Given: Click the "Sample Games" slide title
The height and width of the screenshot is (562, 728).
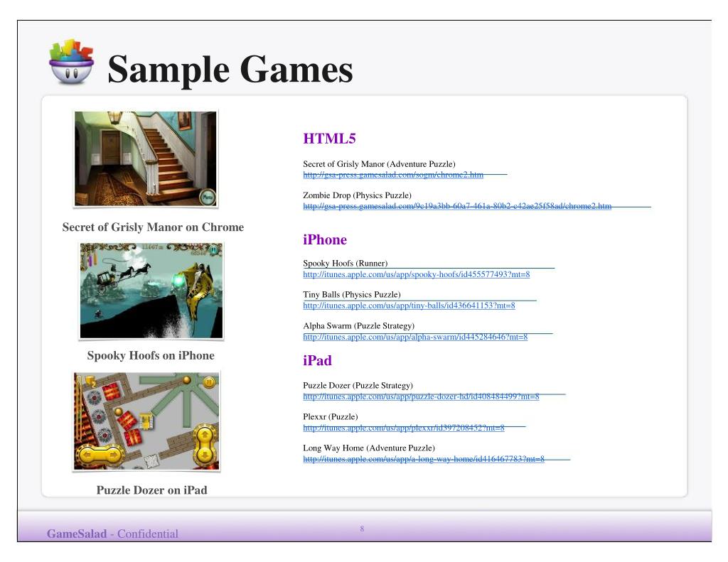Looking at the screenshot, I should pyautogui.click(x=230, y=70).
